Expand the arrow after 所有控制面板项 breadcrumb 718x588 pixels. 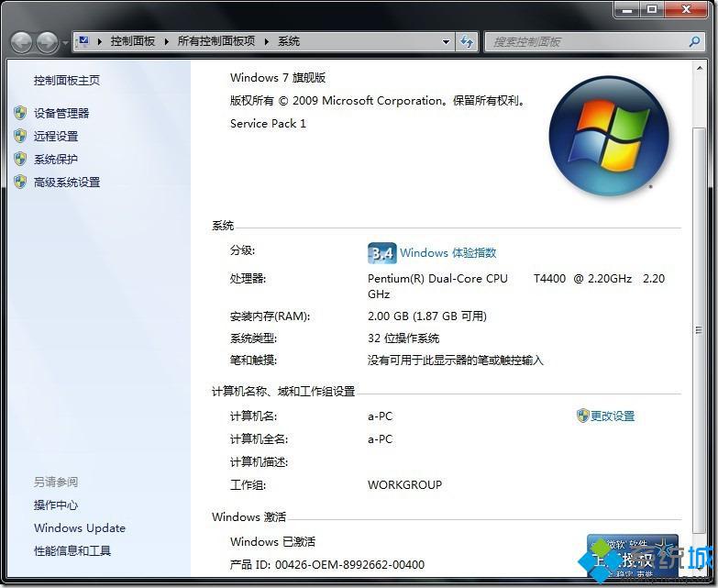coord(266,41)
